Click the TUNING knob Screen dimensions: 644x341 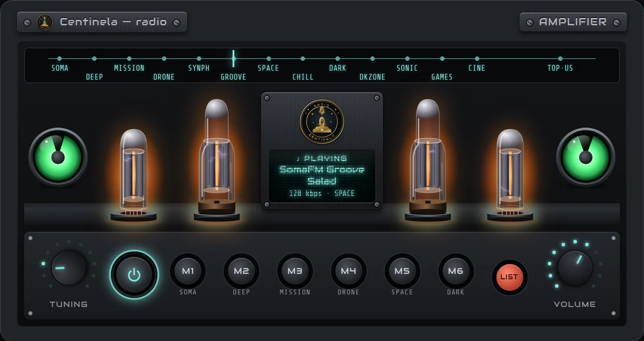69,268
